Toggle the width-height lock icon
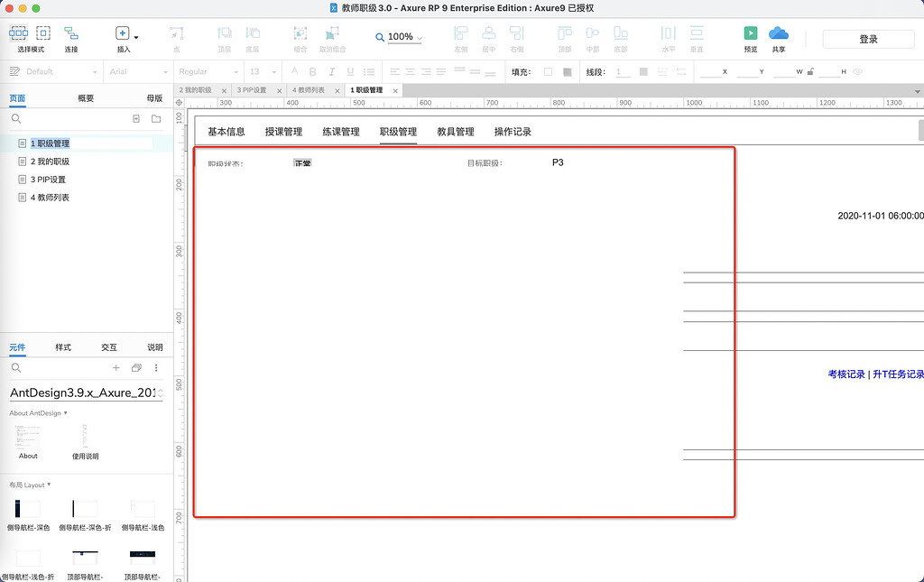The height and width of the screenshot is (582, 924). click(811, 72)
